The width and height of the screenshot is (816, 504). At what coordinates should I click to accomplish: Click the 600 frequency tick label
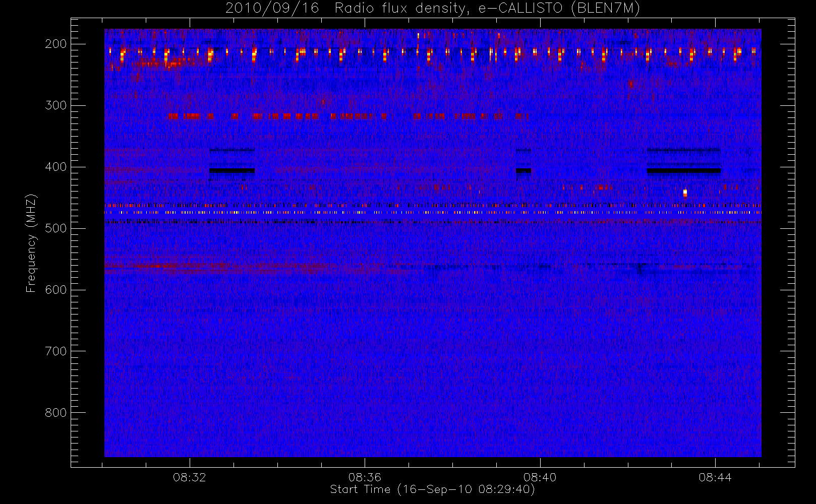point(56,290)
